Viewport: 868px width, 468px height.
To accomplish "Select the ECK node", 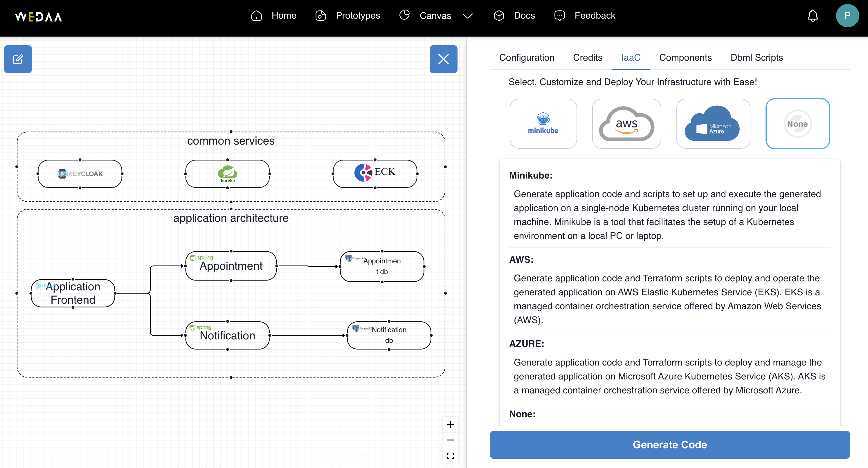I will (375, 174).
